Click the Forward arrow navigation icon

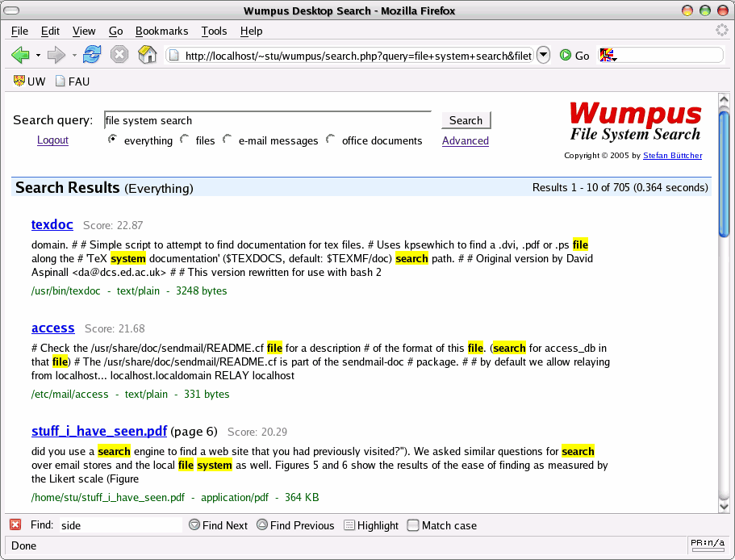click(x=55, y=55)
